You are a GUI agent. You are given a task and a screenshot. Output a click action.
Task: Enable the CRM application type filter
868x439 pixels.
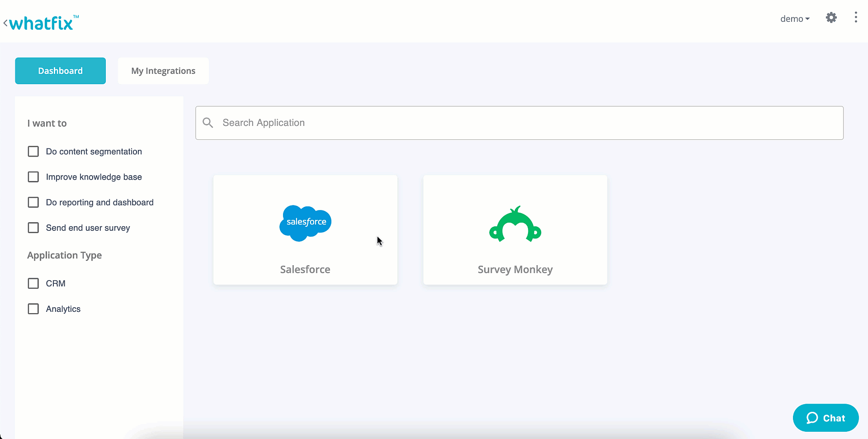[x=33, y=283]
